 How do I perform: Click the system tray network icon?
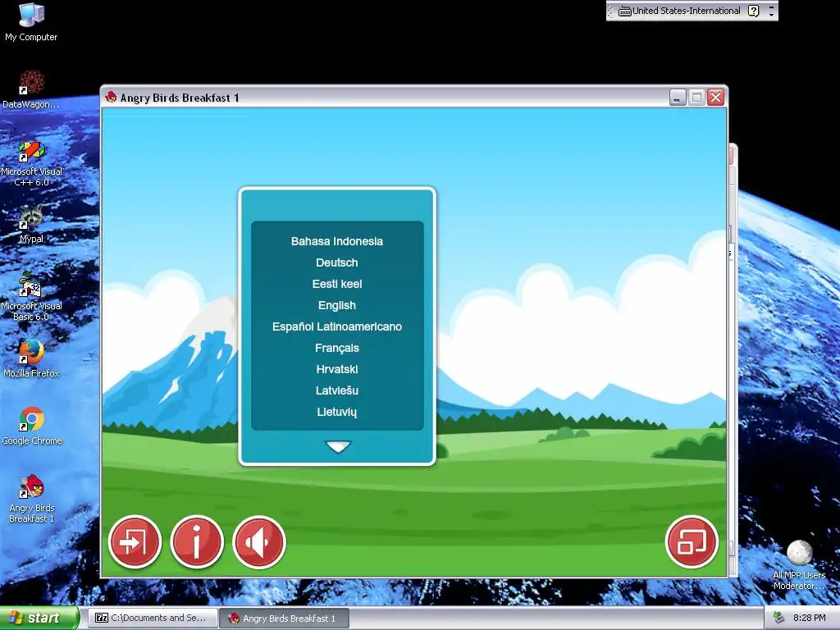(779, 618)
